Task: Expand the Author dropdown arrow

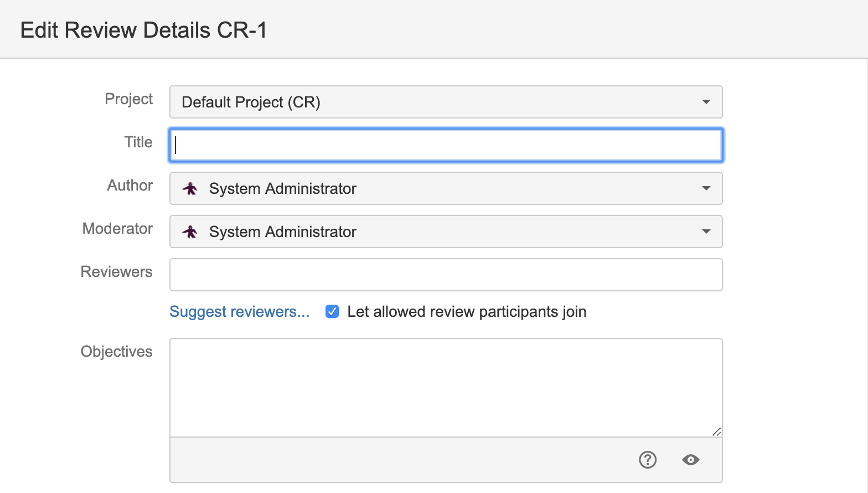Action: coord(706,188)
